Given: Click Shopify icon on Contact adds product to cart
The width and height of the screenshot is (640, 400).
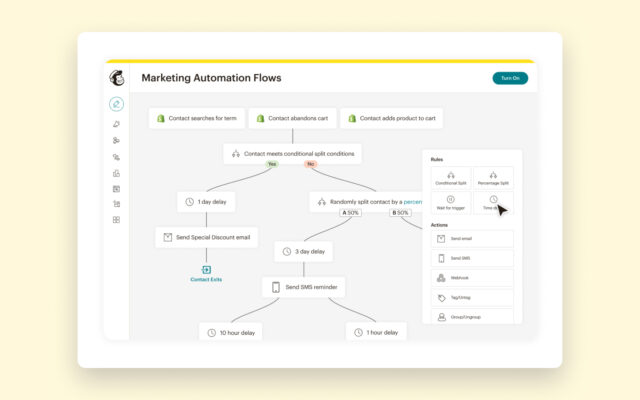Looking at the screenshot, I should coord(352,118).
